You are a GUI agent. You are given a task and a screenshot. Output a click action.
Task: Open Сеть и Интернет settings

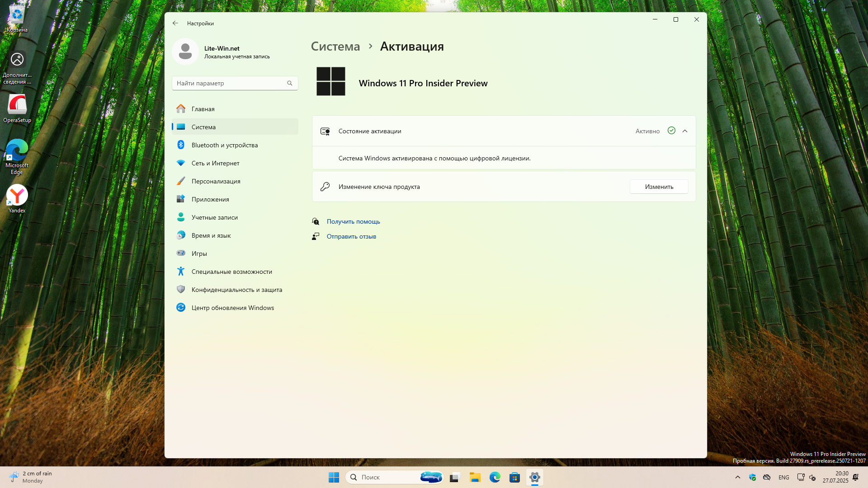tap(215, 163)
